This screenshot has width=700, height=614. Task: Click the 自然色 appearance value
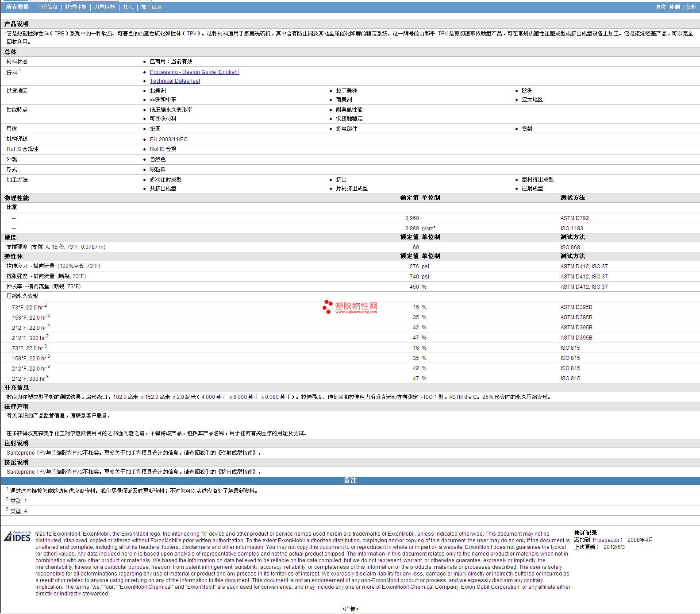click(158, 159)
